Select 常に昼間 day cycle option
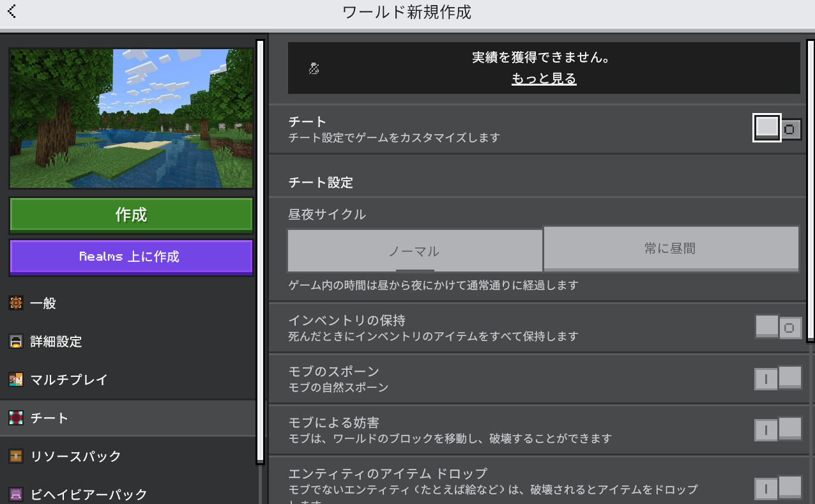Image resolution: width=815 pixels, height=504 pixels. coord(671,248)
